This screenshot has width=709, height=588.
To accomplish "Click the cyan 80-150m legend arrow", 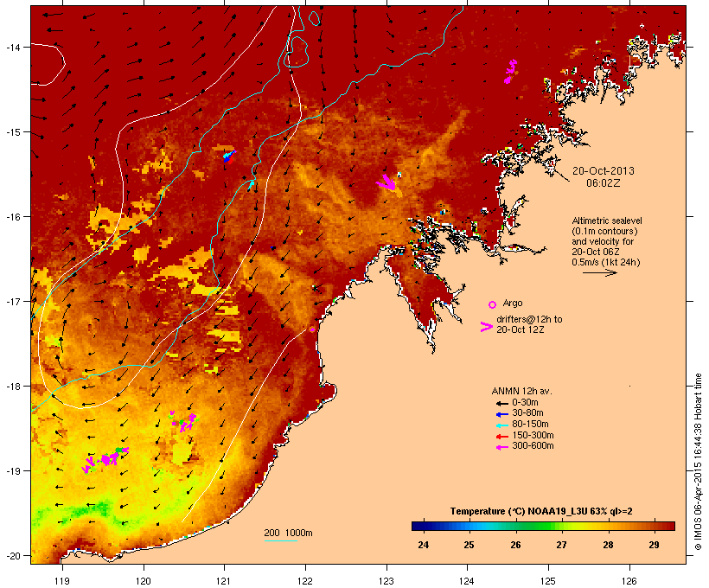I will (501, 425).
